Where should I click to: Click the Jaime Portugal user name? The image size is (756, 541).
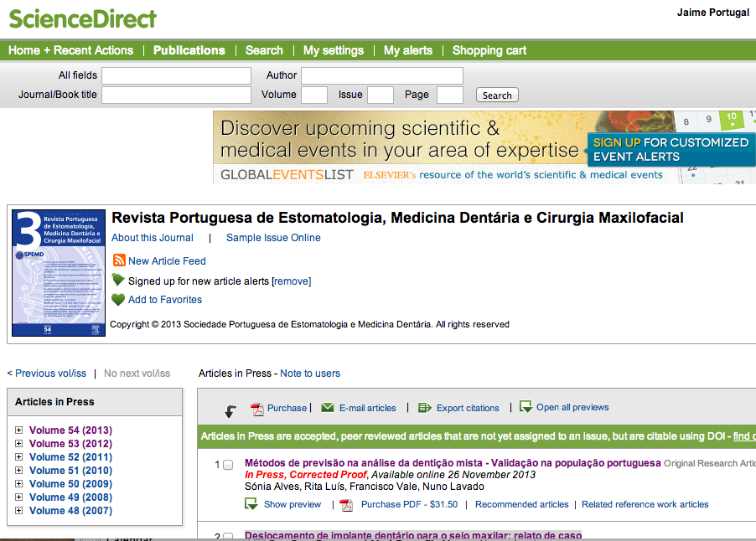coord(713,13)
